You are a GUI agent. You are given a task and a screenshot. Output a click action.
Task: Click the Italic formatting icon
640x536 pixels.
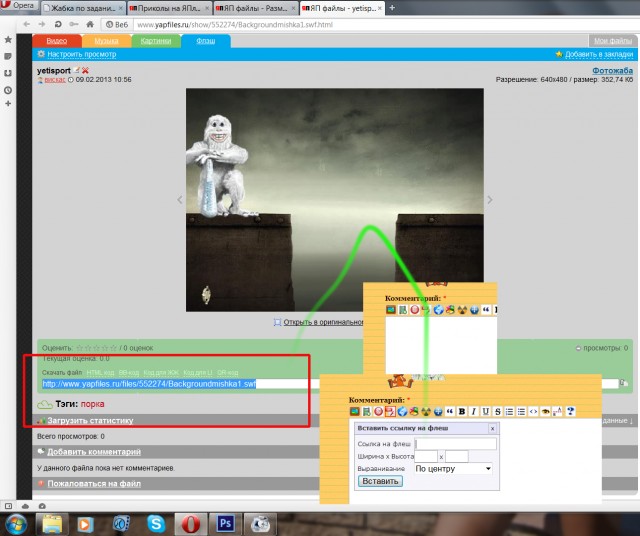(473, 411)
